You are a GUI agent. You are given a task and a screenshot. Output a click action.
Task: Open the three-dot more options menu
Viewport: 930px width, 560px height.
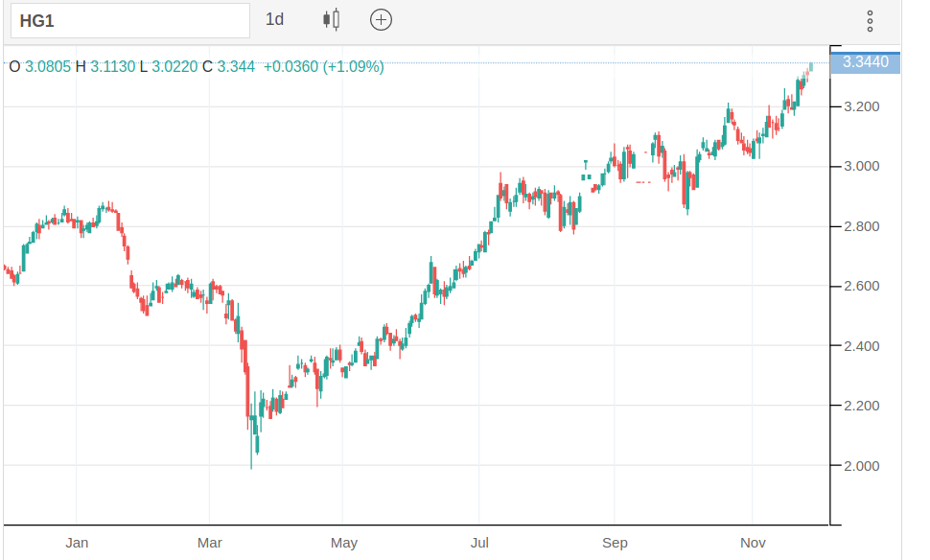click(x=870, y=20)
